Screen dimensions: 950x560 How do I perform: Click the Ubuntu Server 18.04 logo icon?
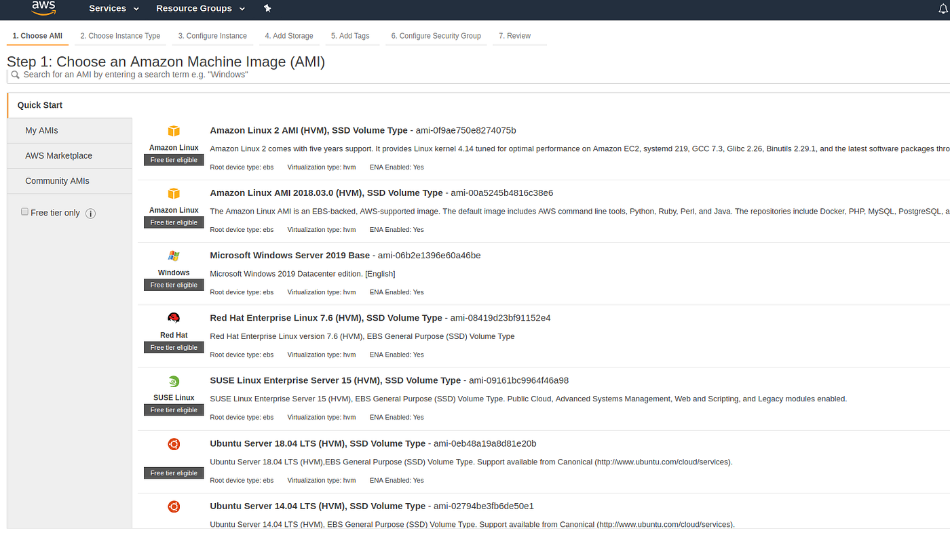(174, 444)
